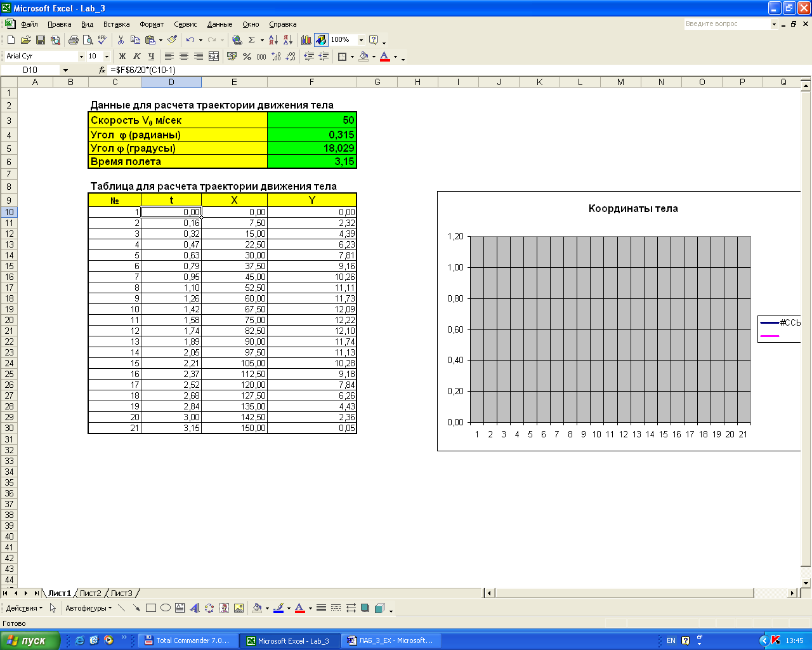This screenshot has height=650, width=812.
Task: Pick the red font color A in formatting toolbar
Action: click(x=385, y=56)
